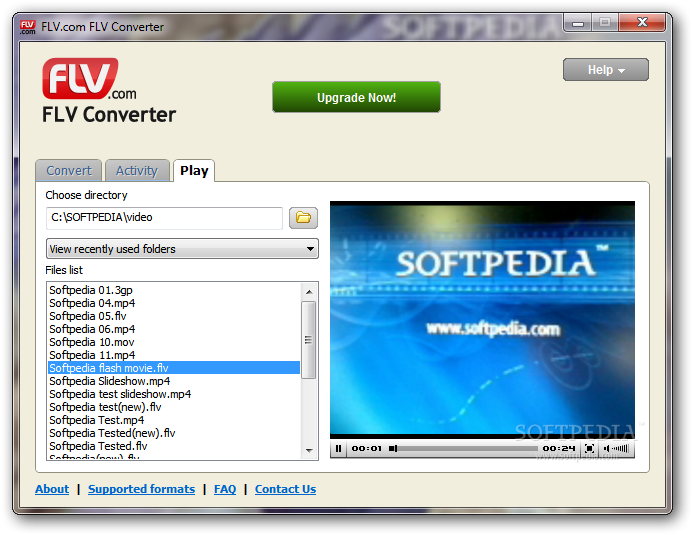Select file Softpedia 06.mp4

tap(174, 329)
